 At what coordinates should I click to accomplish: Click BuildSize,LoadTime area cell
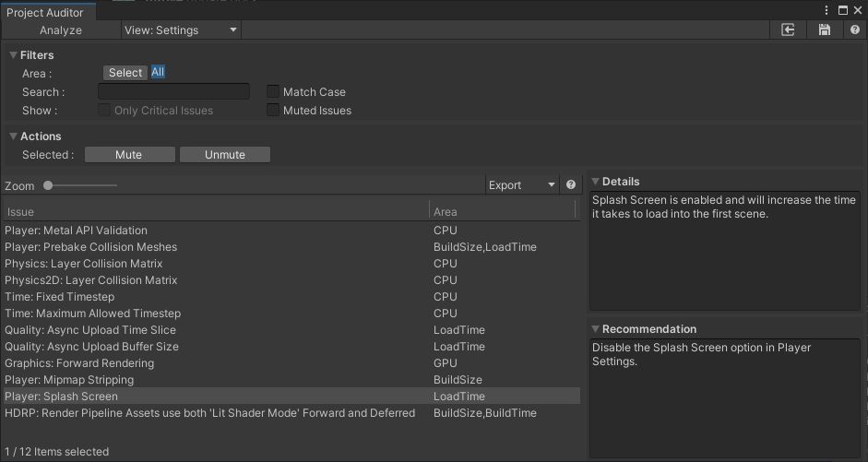pyautogui.click(x=485, y=247)
